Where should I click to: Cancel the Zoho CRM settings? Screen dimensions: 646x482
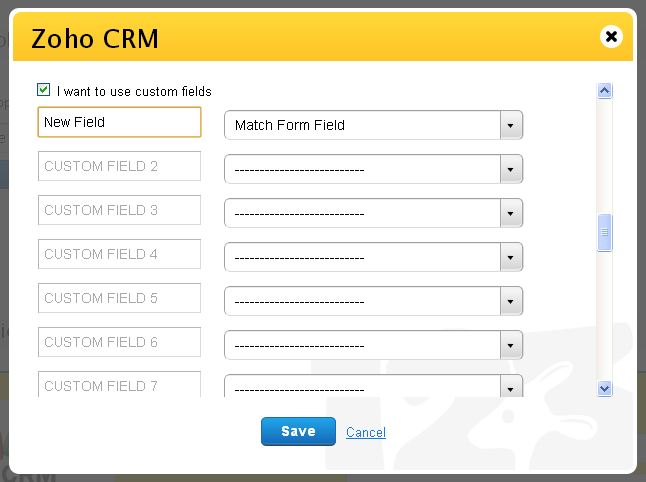click(366, 432)
